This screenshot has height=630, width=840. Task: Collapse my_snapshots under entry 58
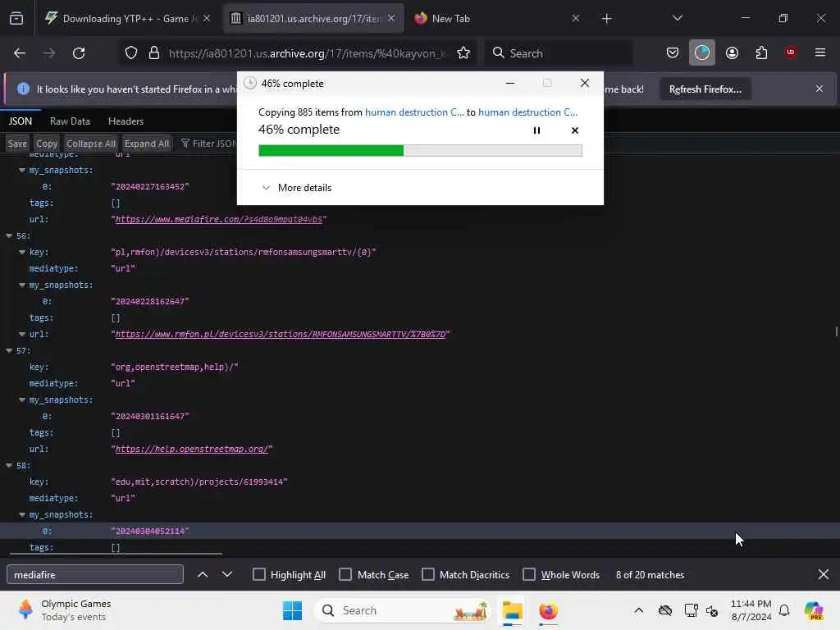point(22,515)
